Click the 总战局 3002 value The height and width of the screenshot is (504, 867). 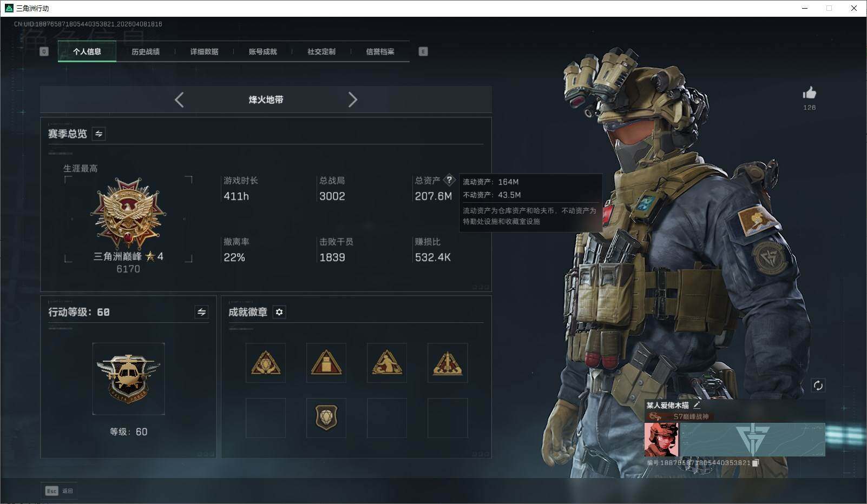[332, 196]
